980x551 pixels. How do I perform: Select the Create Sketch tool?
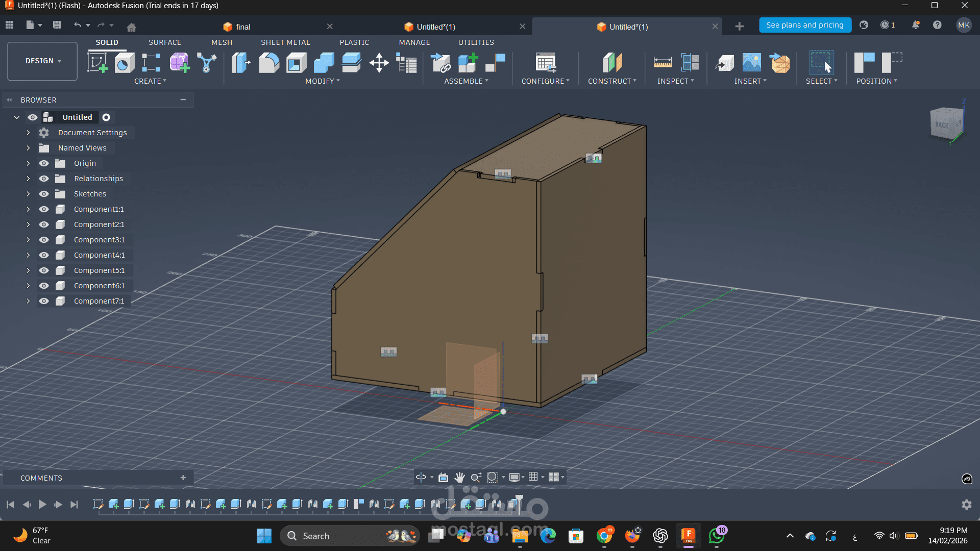[x=97, y=63]
